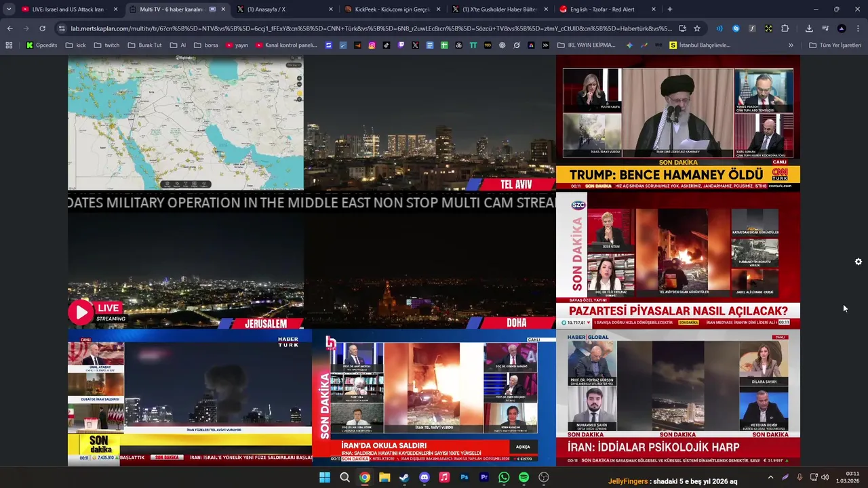Open the blue Docs bookmark icon
868x488 pixels.
430,45
